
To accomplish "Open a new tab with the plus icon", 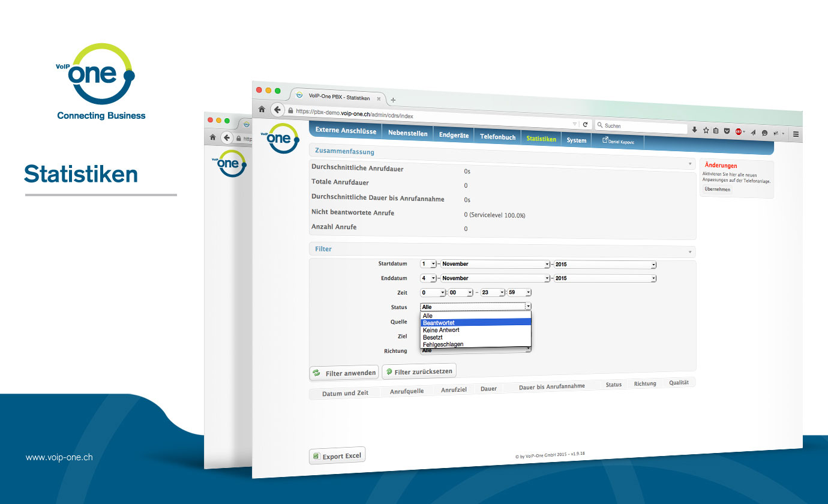I will pyautogui.click(x=393, y=100).
